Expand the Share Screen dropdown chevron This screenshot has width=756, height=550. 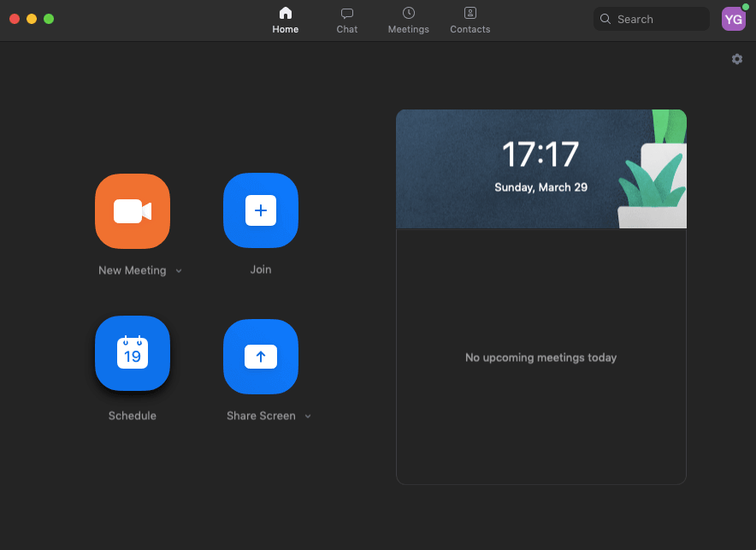tap(308, 417)
